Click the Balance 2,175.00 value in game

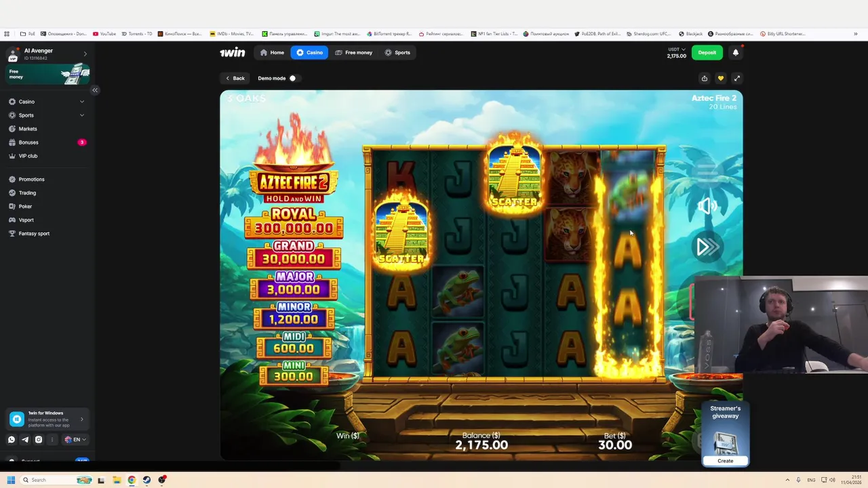[481, 445]
